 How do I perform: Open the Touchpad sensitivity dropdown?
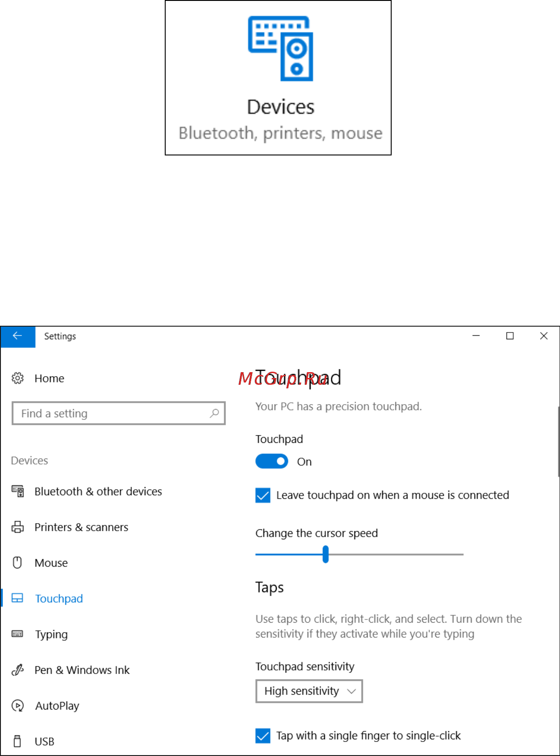(x=309, y=691)
